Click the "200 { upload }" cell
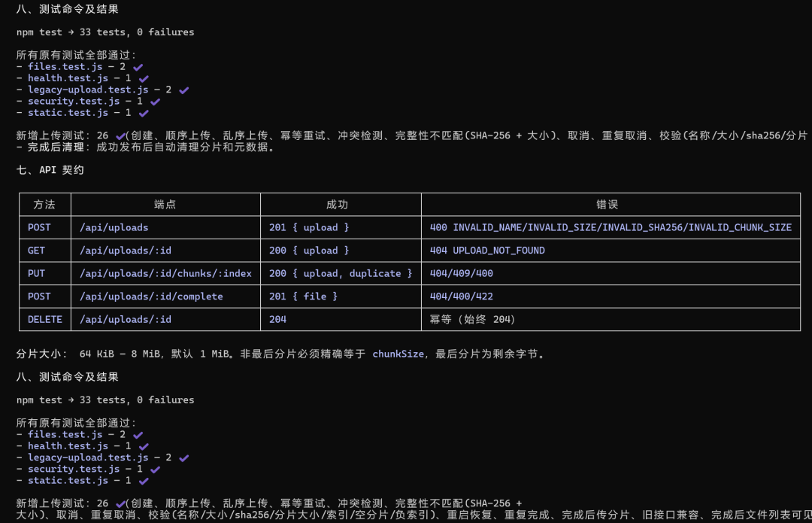Image resolution: width=812 pixels, height=523 pixels. point(341,251)
